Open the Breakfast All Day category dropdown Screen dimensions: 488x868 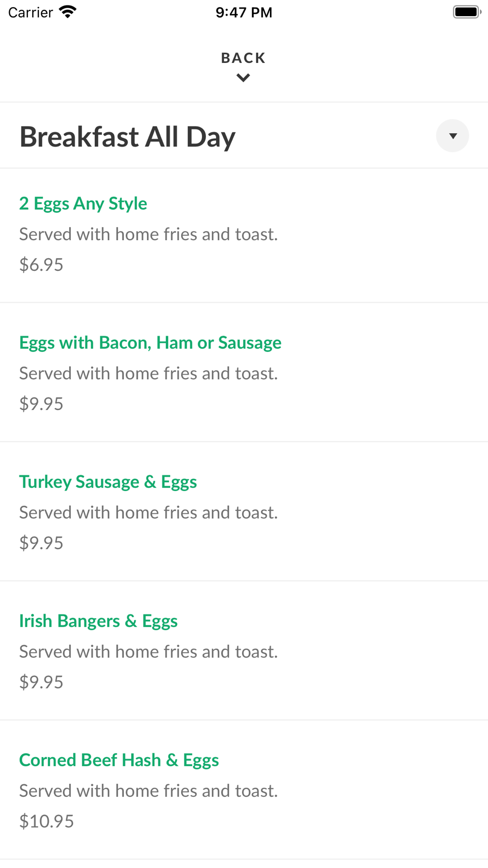(452, 136)
